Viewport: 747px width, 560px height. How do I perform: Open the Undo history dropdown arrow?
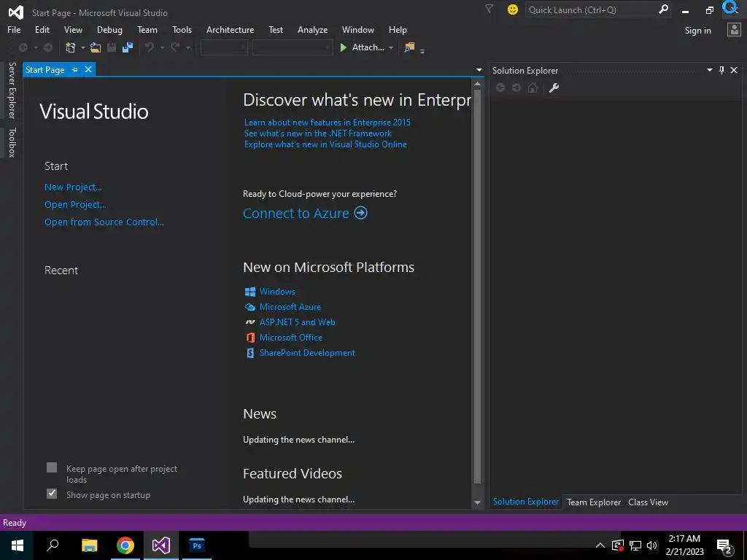click(x=162, y=47)
